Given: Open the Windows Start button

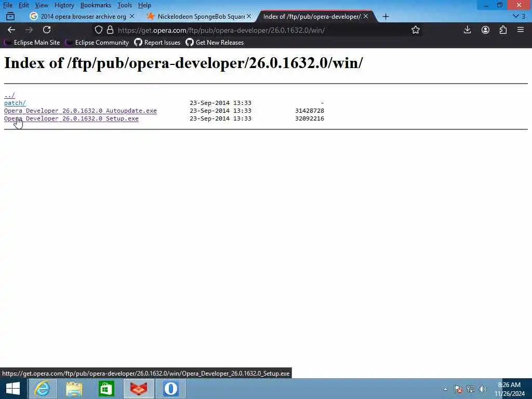Looking at the screenshot, I should [13, 389].
